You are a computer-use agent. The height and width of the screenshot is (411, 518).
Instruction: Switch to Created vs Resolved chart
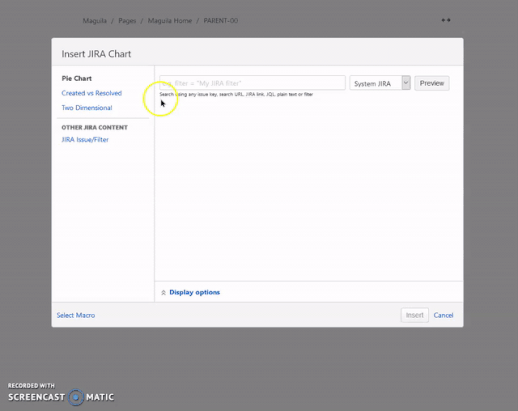tap(91, 93)
